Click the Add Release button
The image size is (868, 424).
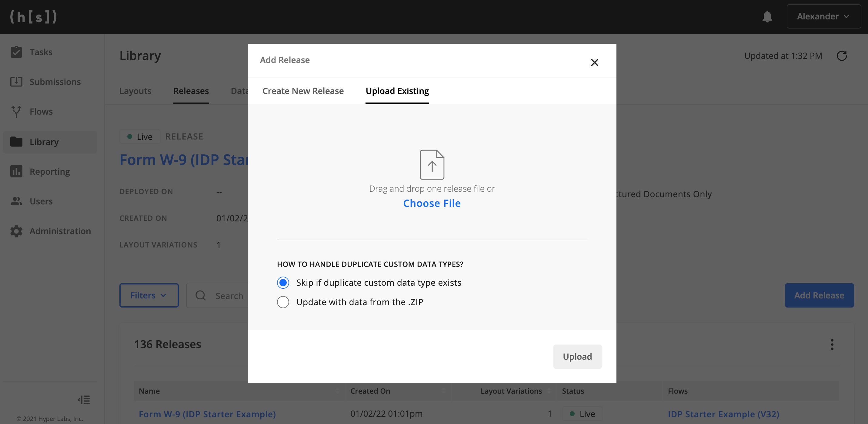pyautogui.click(x=819, y=295)
